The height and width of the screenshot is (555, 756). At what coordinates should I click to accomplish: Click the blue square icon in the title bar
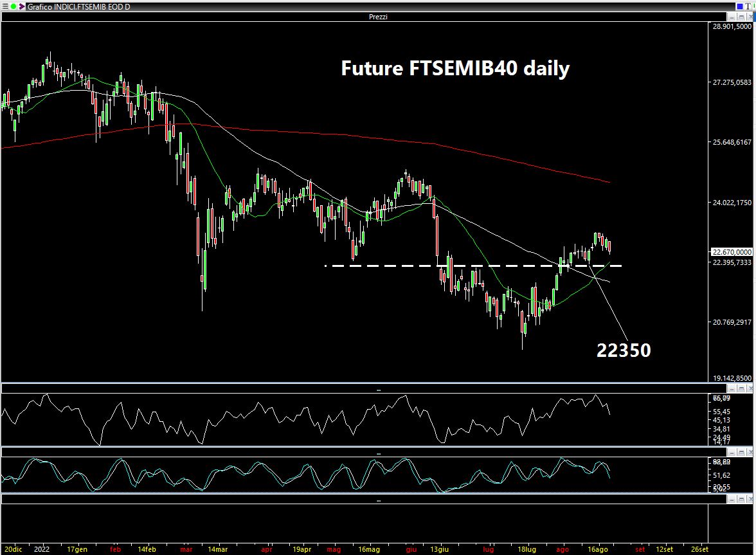(x=740, y=6)
